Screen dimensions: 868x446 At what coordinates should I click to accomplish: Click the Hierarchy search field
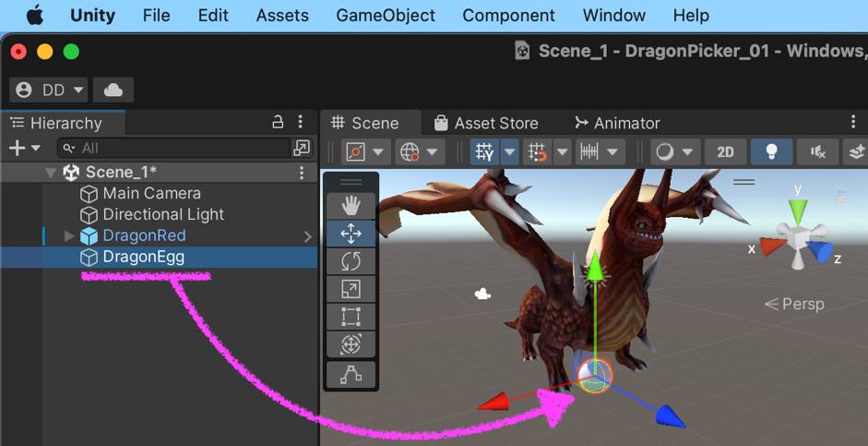[175, 148]
